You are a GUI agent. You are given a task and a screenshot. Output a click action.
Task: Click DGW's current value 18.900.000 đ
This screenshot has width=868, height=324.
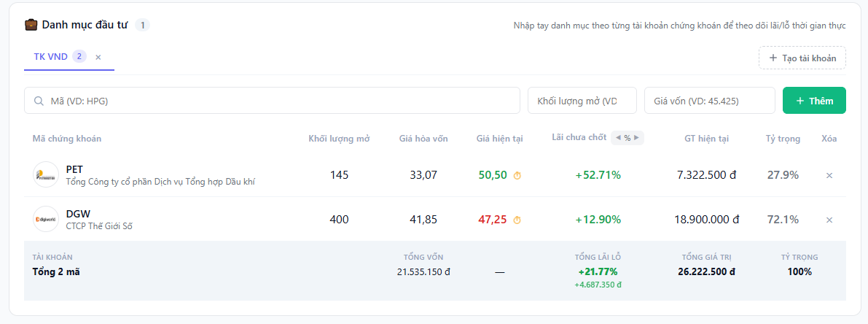(706, 220)
